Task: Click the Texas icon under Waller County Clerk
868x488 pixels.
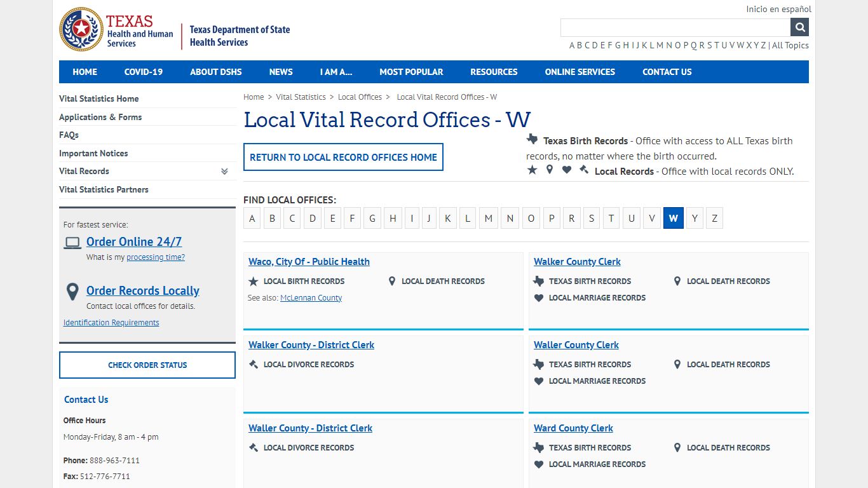Action: 539,364
